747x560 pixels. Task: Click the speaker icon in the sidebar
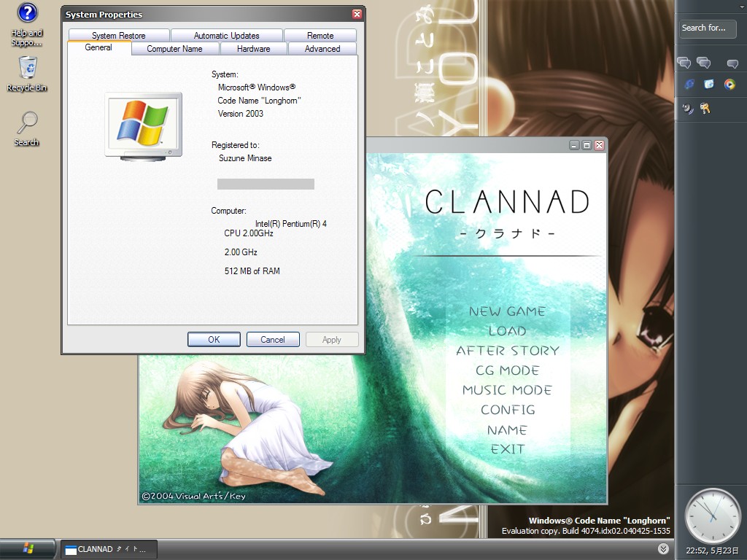(686, 108)
